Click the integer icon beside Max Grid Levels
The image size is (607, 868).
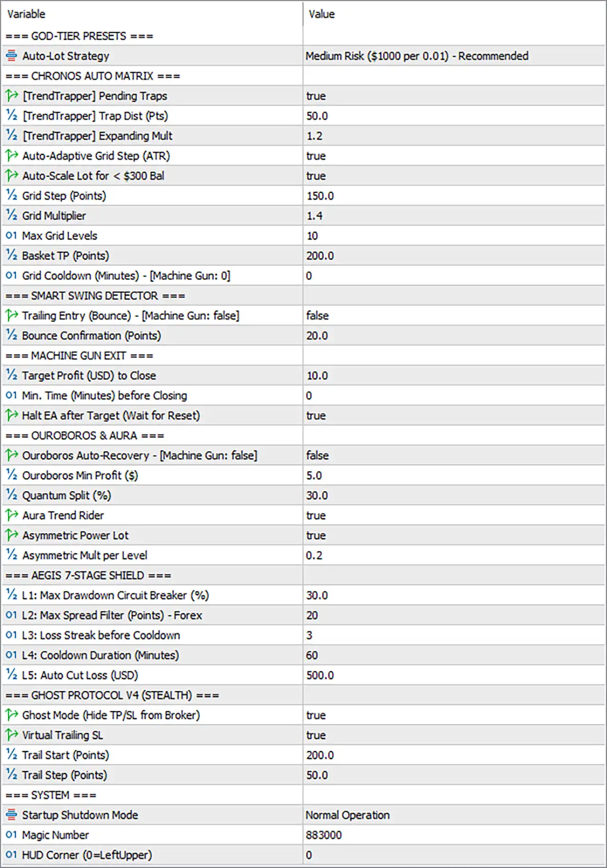tap(11, 235)
